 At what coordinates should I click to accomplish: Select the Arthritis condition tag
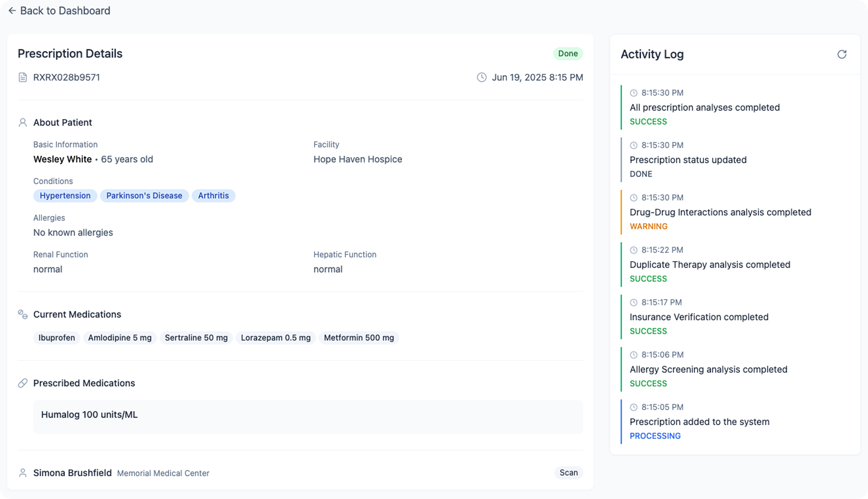[x=213, y=196]
